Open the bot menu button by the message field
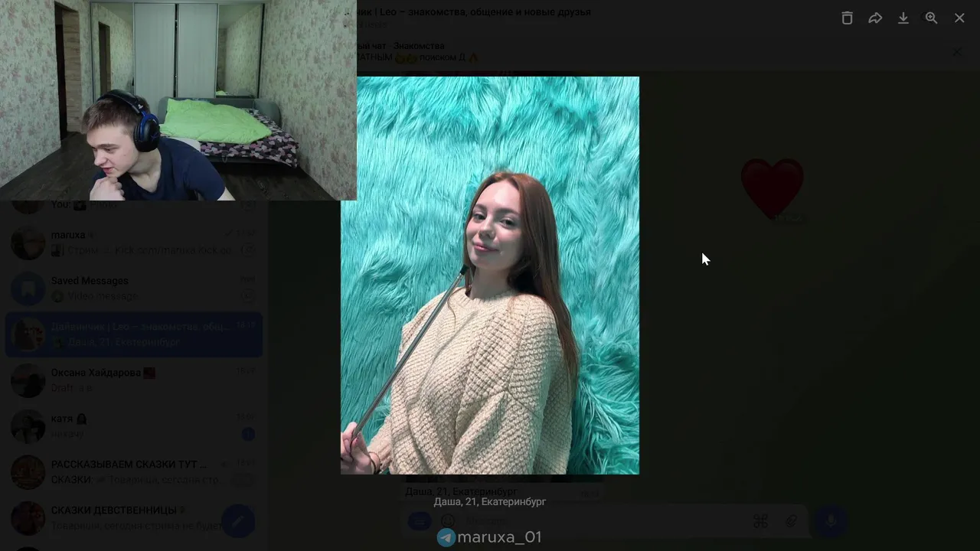This screenshot has height=551, width=980. (x=419, y=522)
